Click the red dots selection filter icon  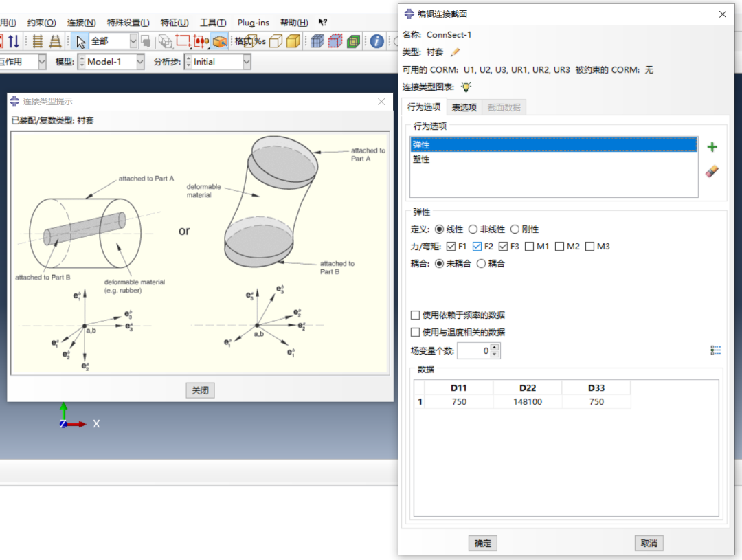coord(201,42)
